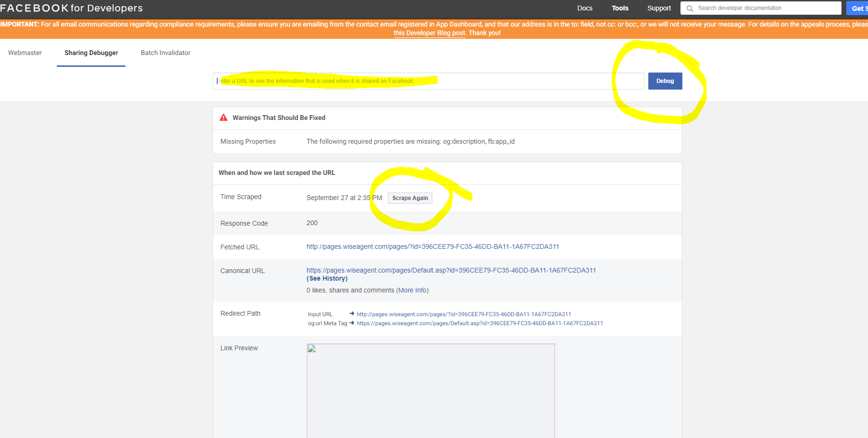Switch to the Webmaster tab

pos(25,53)
